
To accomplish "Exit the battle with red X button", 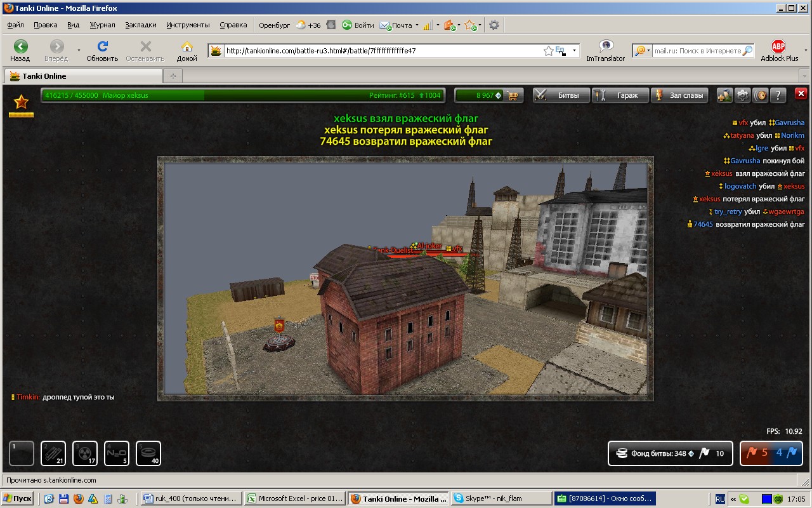I will 801,93.
